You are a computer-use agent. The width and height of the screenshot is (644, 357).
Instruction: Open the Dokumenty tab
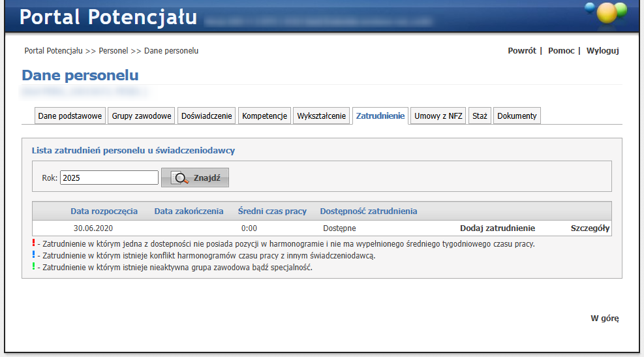(517, 116)
